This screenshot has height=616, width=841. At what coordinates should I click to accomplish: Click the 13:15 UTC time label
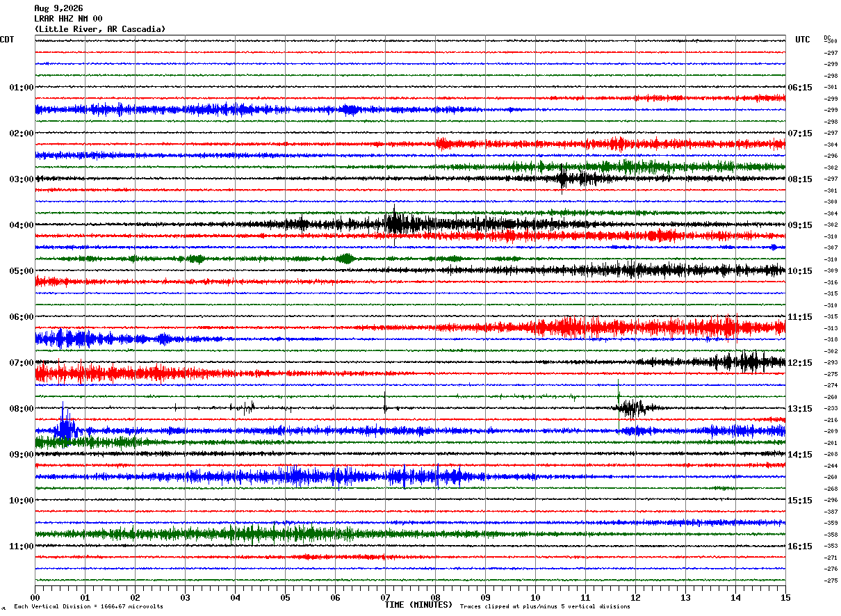click(800, 409)
